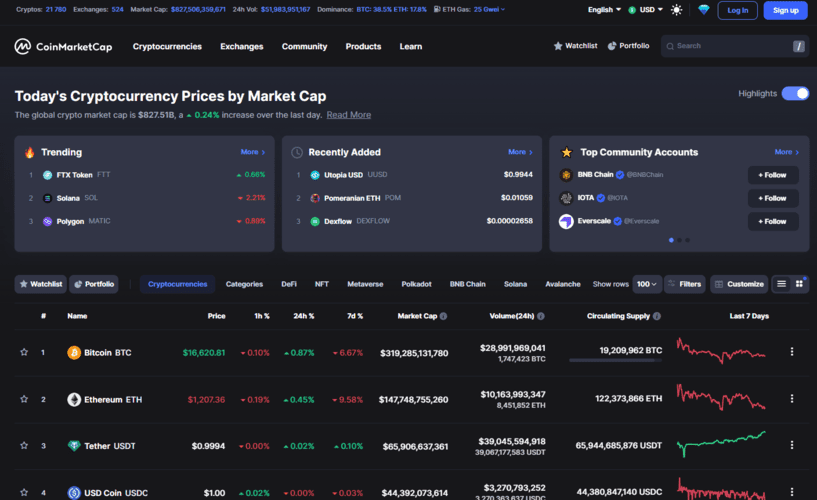Select the Avalanche tab
817x500 pixels.
pyautogui.click(x=563, y=284)
